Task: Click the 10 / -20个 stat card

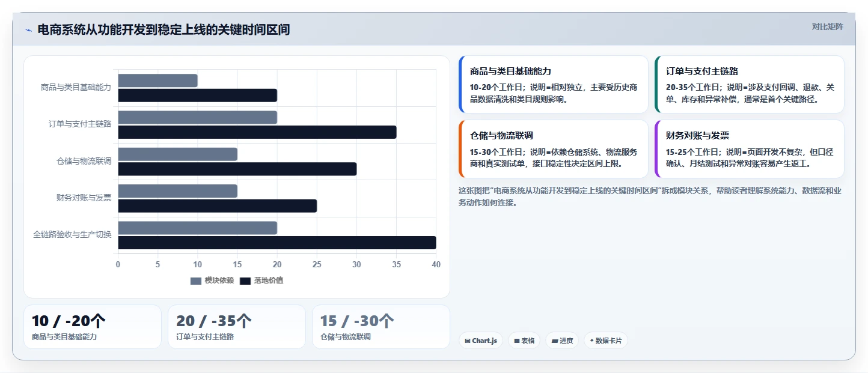Action: [x=93, y=327]
